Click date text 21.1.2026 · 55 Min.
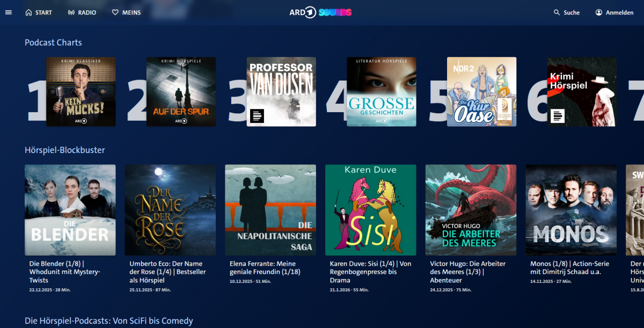The height and width of the screenshot is (328, 644). tap(349, 290)
